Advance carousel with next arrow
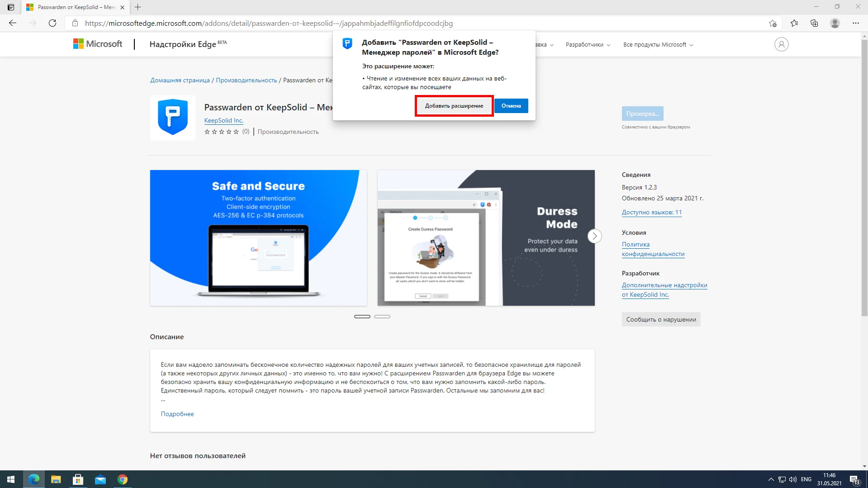This screenshot has width=868, height=488. pyautogui.click(x=594, y=236)
